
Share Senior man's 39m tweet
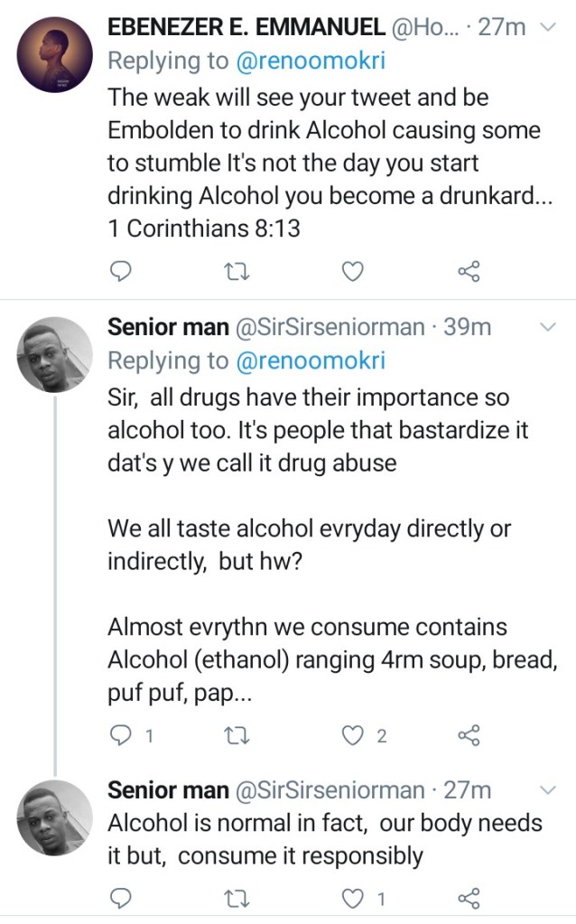pos(469,735)
